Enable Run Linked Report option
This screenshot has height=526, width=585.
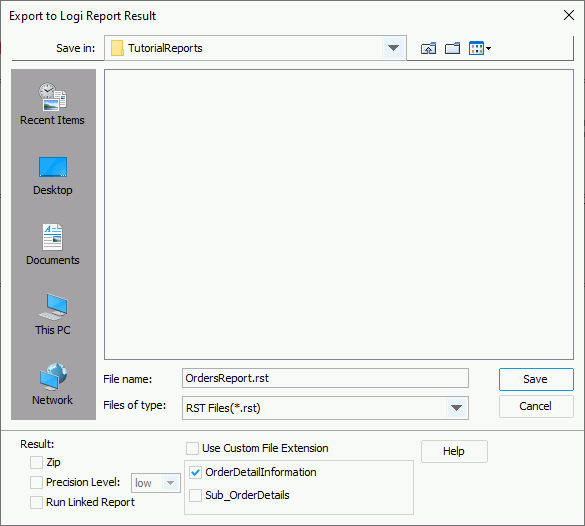pyautogui.click(x=37, y=502)
